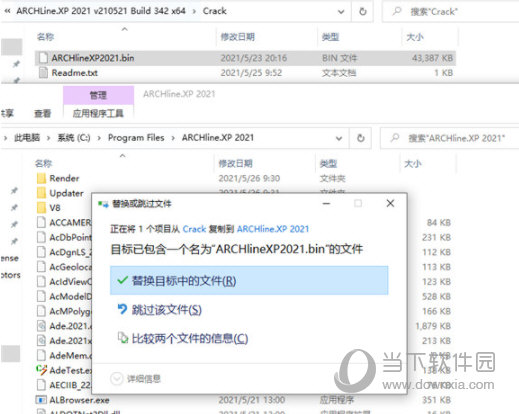Click refresh button in ARCHline.XP 2021 address bar
The image size is (519, 414).
tap(361, 138)
